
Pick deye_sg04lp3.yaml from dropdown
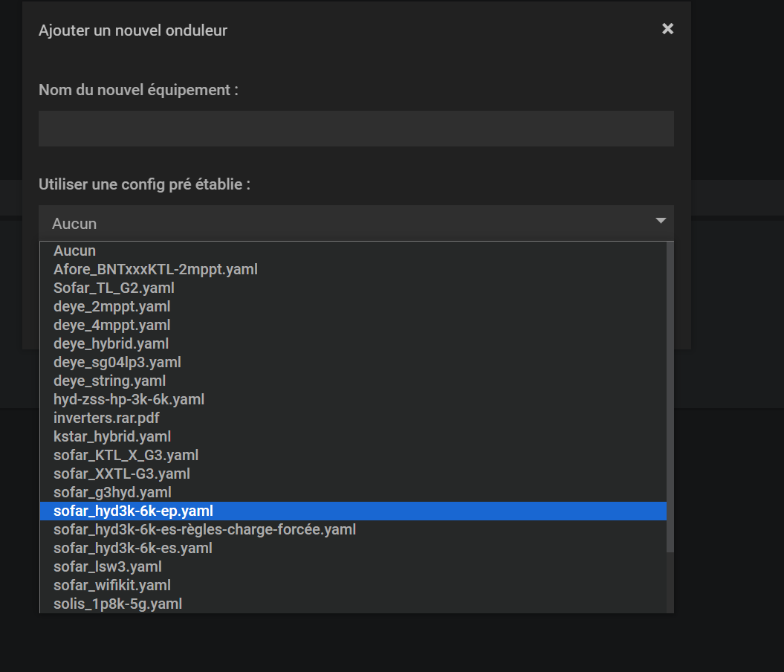(x=117, y=363)
